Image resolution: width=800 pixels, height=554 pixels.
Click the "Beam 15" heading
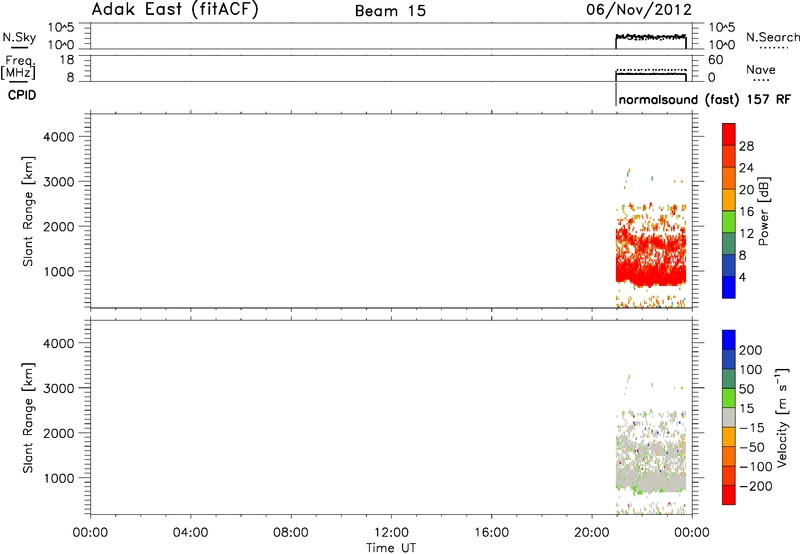pyautogui.click(x=390, y=11)
